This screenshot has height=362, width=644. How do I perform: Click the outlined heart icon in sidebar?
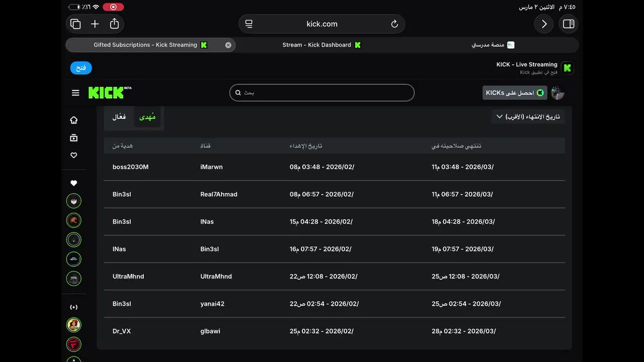[74, 156]
